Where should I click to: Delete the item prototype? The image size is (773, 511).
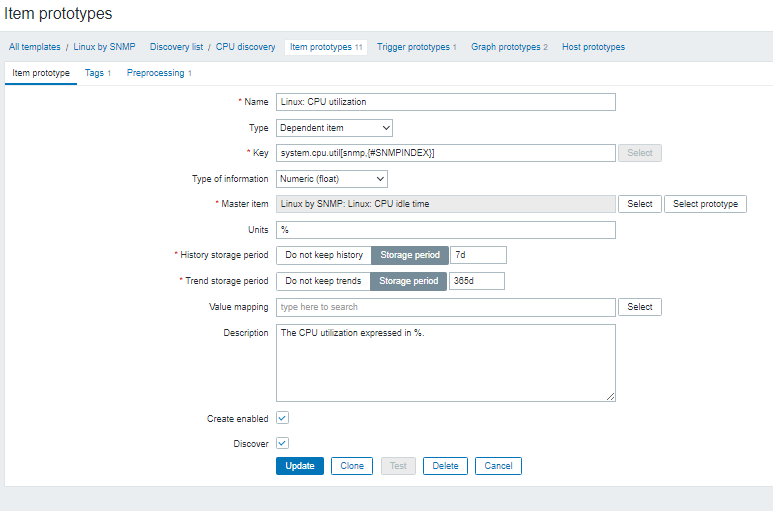pos(445,466)
